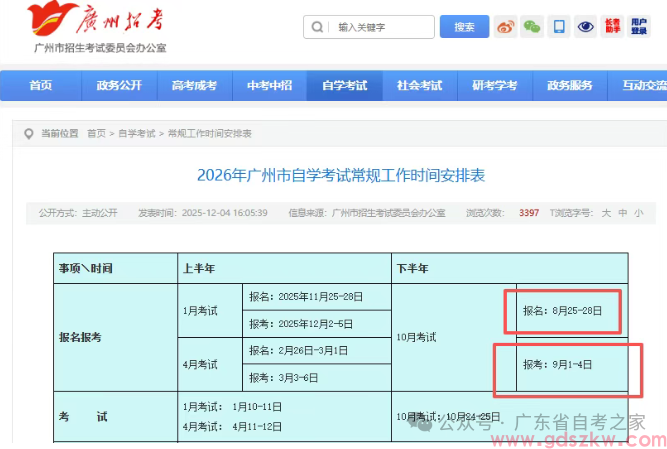This screenshot has width=667, height=449.
Task: Click the publish time 2025-12-04 16:05:39
Action: click(225, 213)
